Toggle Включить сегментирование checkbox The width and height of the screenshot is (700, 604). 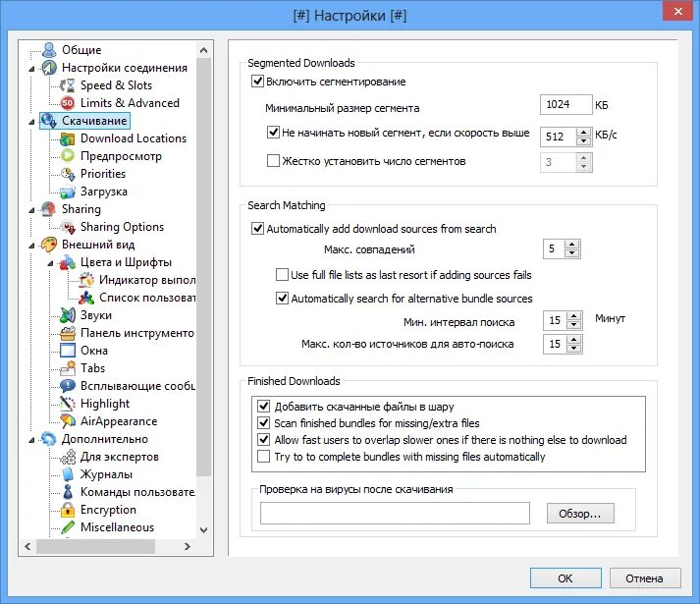pos(257,82)
